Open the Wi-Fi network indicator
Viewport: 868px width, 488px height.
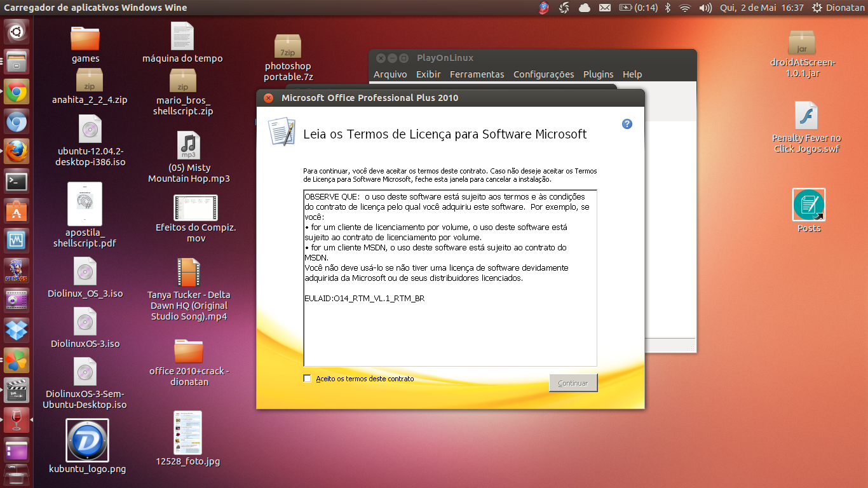click(685, 8)
